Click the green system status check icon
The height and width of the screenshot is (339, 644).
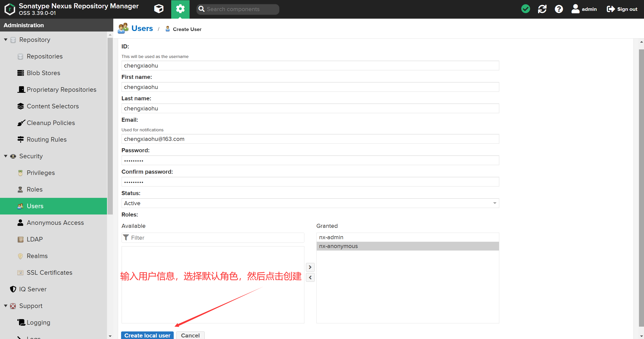tap(525, 9)
